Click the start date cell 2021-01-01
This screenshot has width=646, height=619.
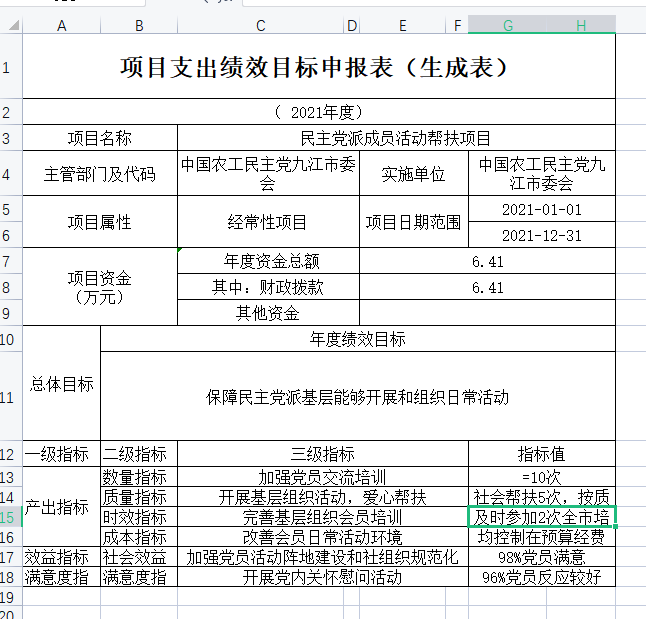541,210
